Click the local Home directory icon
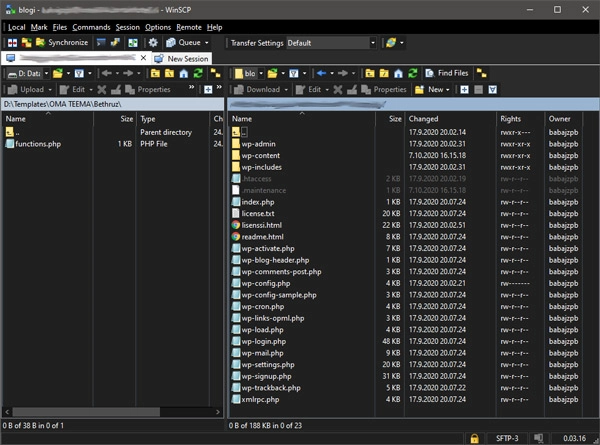The width and height of the screenshot is (600, 445). tap(183, 73)
